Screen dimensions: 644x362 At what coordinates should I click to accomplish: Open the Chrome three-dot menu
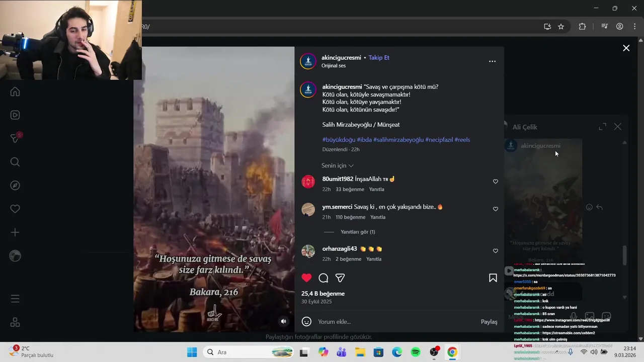click(x=634, y=27)
